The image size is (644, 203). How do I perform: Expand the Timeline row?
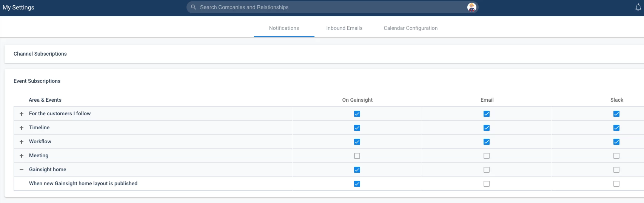pos(22,128)
